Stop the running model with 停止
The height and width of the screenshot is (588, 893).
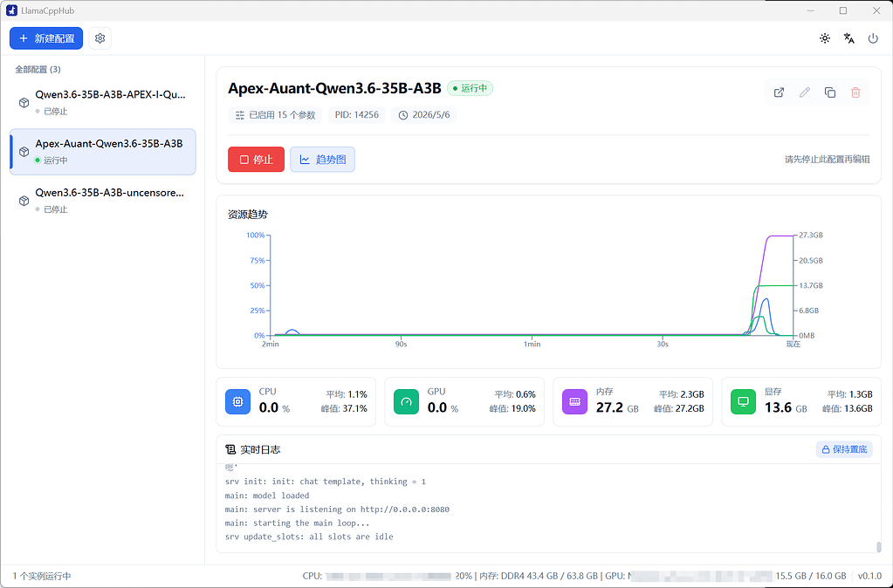256,160
